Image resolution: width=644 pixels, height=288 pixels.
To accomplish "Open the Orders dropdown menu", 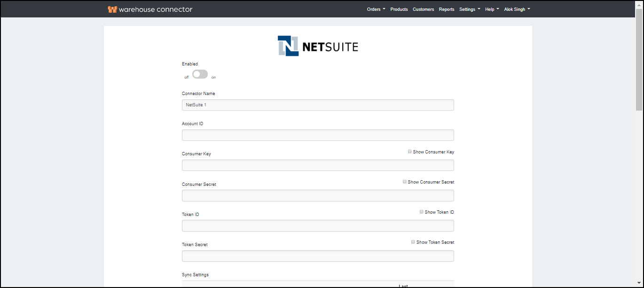I will click(x=376, y=9).
